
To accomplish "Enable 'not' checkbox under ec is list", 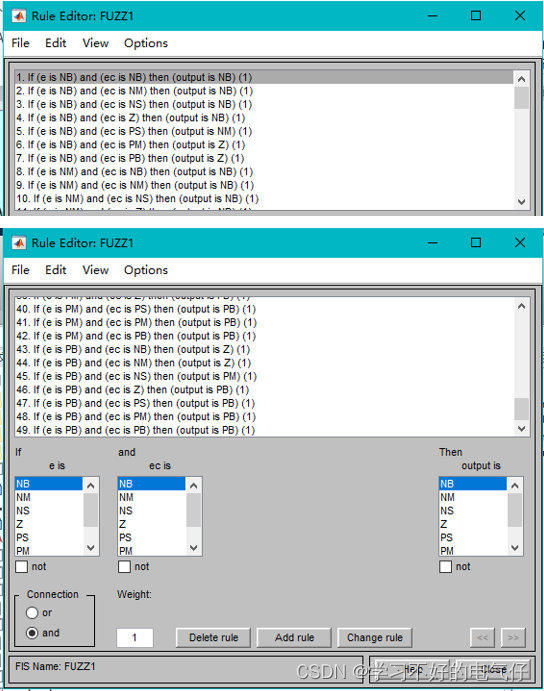I will 124,566.
